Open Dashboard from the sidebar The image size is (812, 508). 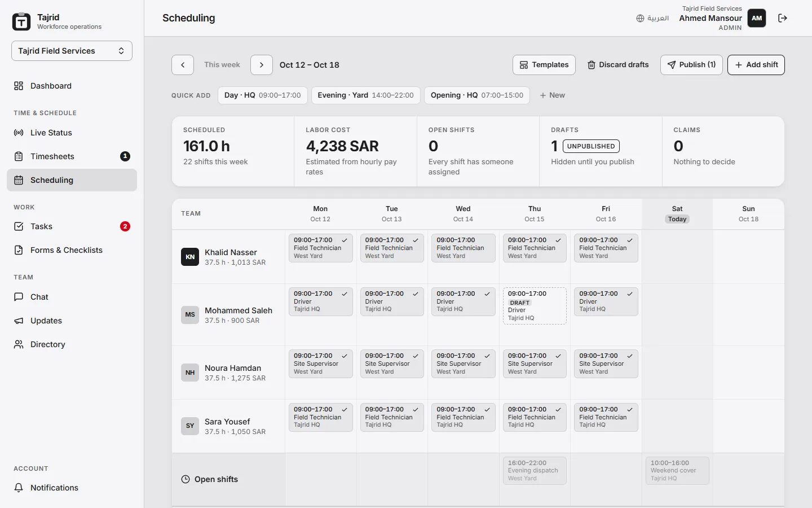click(72, 86)
